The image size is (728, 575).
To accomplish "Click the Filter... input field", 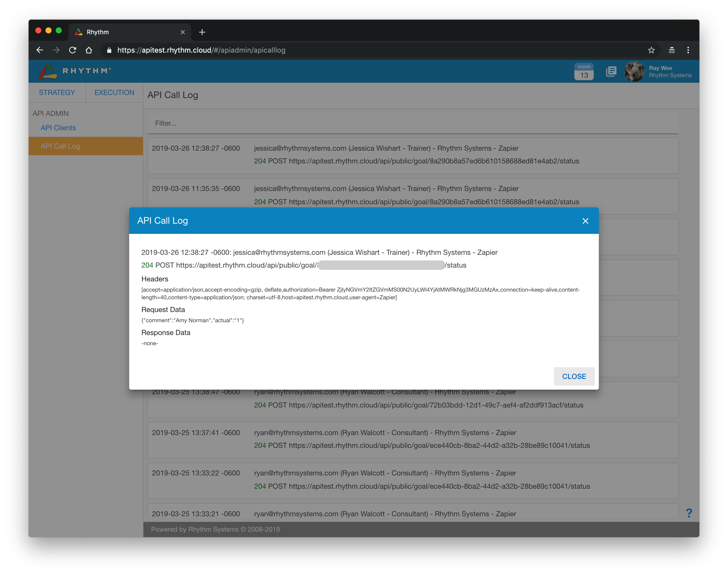I will [x=413, y=123].
